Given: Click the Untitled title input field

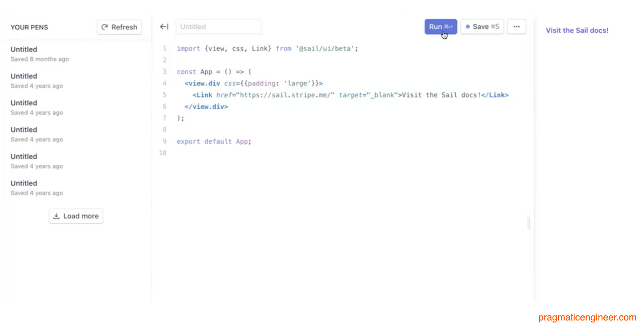Looking at the screenshot, I should (218, 27).
